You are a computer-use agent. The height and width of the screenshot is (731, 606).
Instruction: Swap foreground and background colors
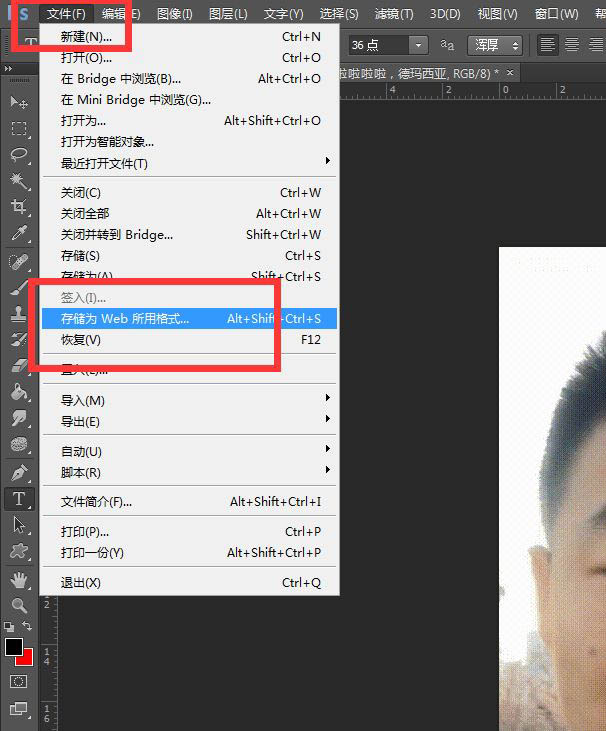click(x=28, y=626)
